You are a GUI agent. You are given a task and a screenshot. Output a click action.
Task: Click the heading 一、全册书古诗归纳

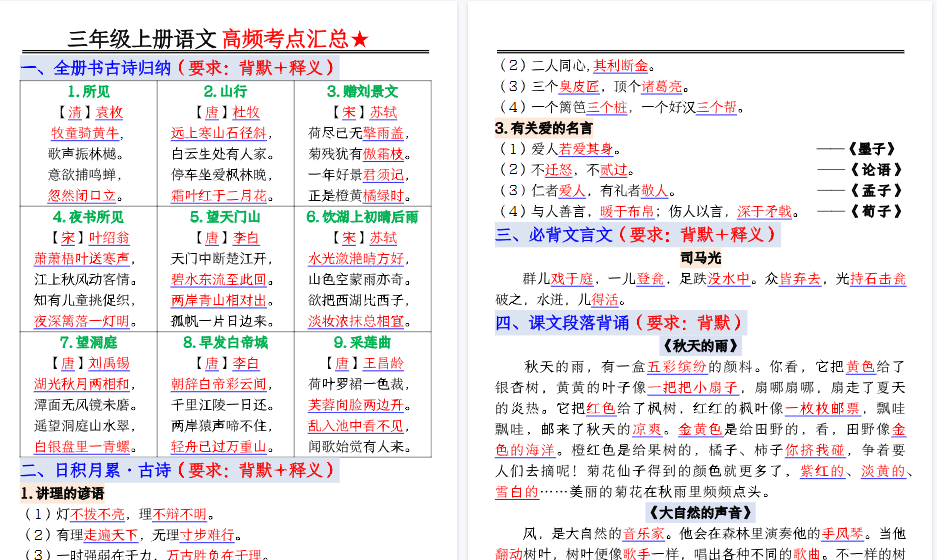[x=96, y=68]
